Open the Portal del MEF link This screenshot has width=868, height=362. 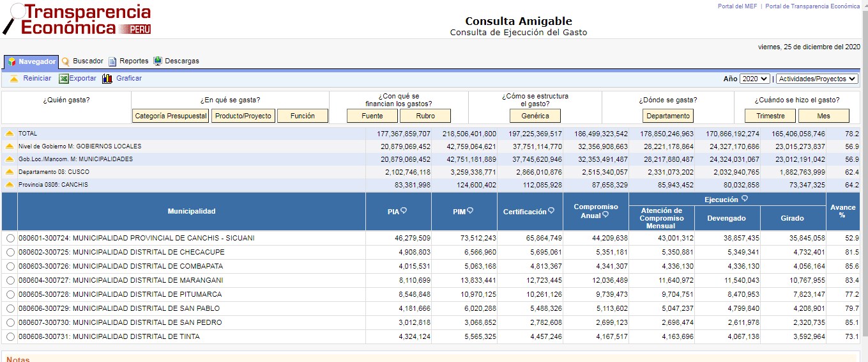pyautogui.click(x=737, y=6)
